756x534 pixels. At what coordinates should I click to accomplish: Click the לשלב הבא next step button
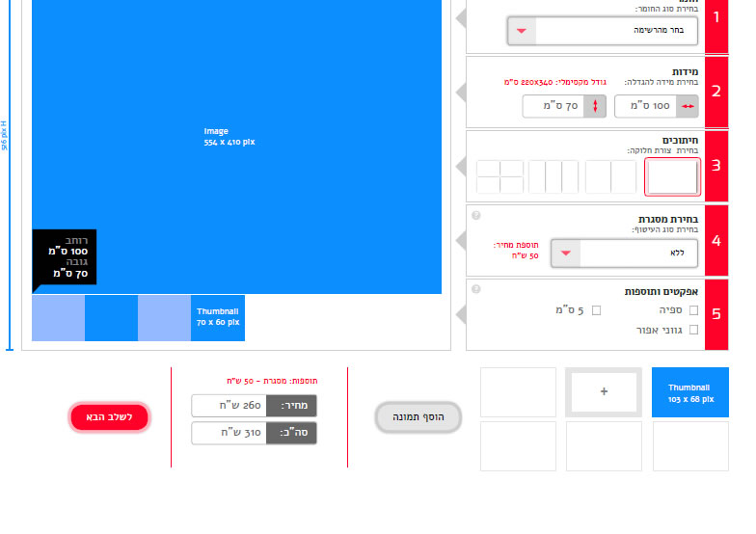[110, 417]
